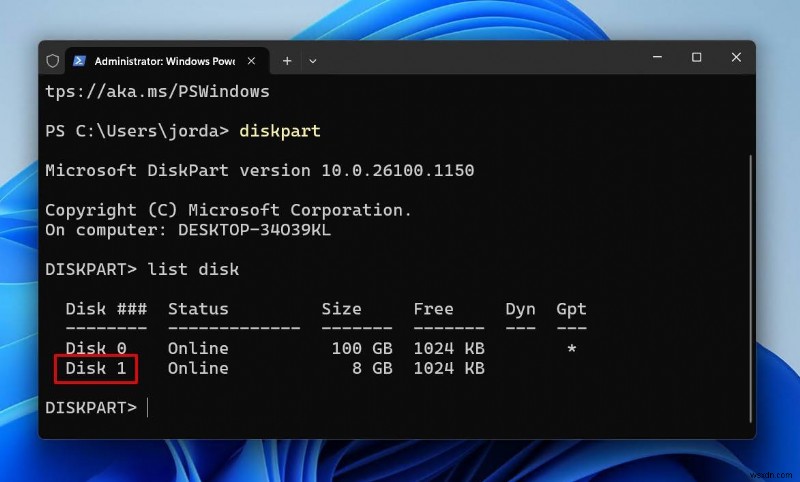Click the '100 GB' size value
This screenshot has width=800, height=482.
[x=362, y=348]
